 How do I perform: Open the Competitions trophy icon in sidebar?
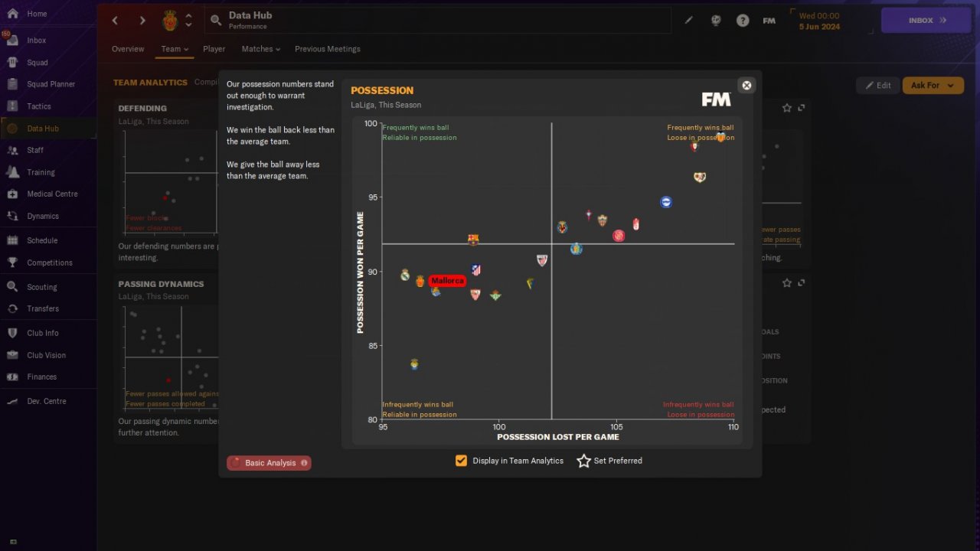[x=12, y=262]
